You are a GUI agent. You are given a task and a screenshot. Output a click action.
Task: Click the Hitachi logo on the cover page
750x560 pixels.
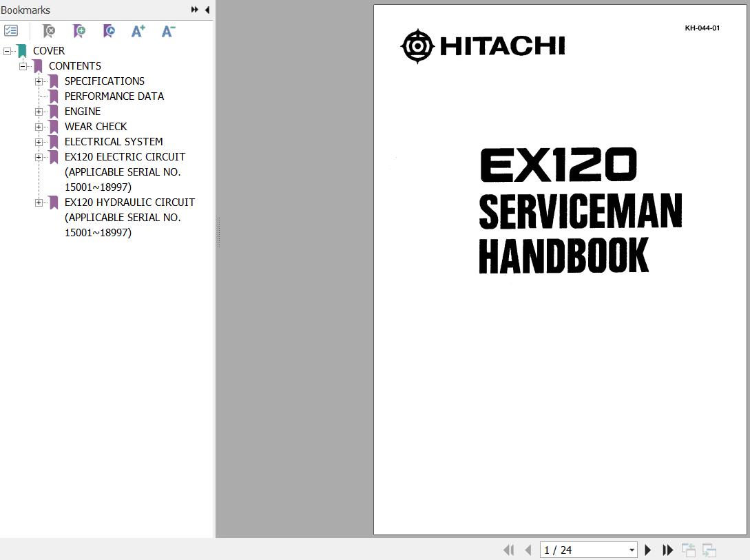[483, 46]
